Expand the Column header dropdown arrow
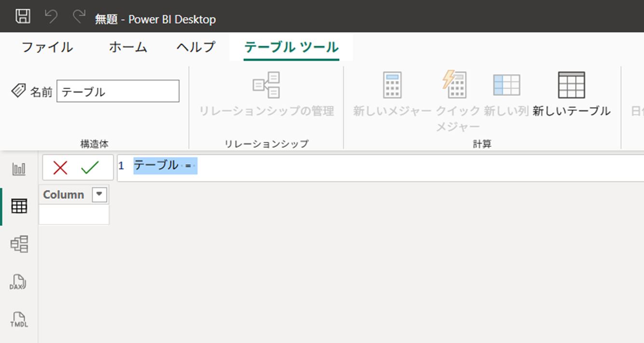This screenshot has width=644, height=343. pos(99,194)
